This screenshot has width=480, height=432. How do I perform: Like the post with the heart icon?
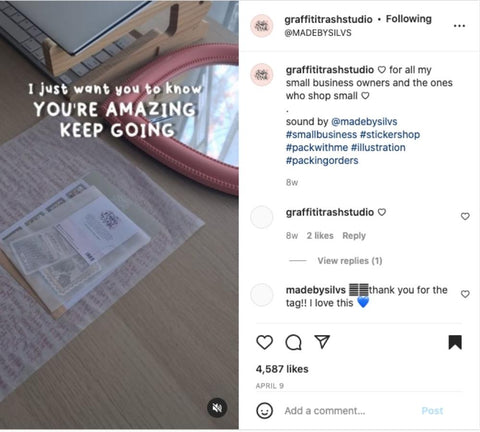point(264,342)
